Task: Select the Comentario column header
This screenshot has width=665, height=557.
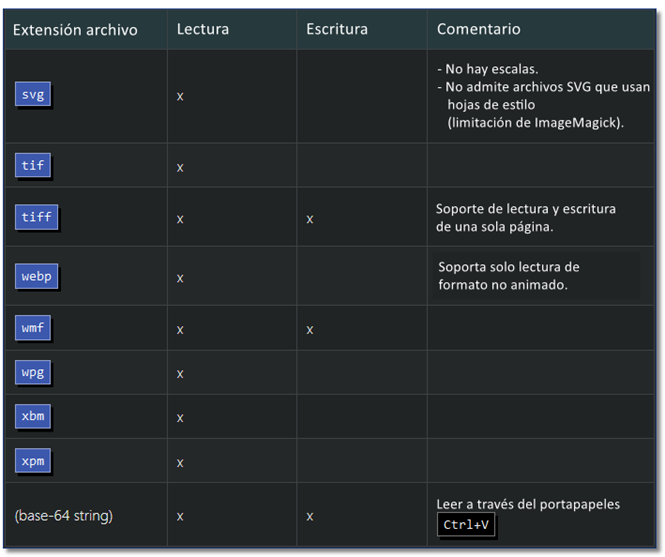Action: [x=478, y=29]
